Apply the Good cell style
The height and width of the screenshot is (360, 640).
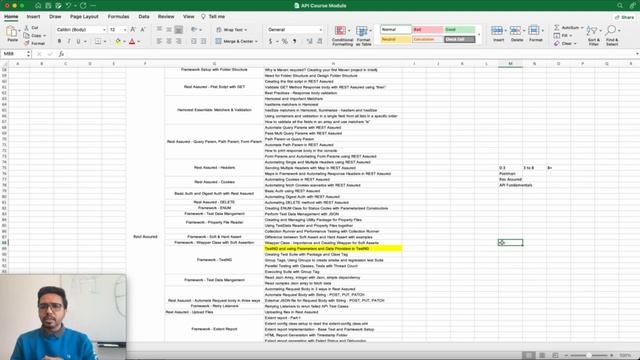click(x=460, y=30)
